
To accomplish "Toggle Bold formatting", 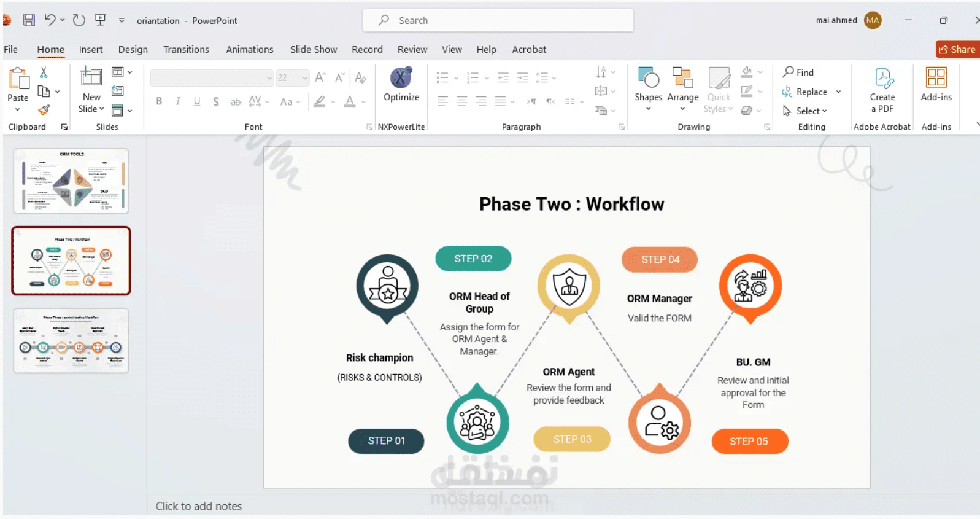I will (159, 101).
